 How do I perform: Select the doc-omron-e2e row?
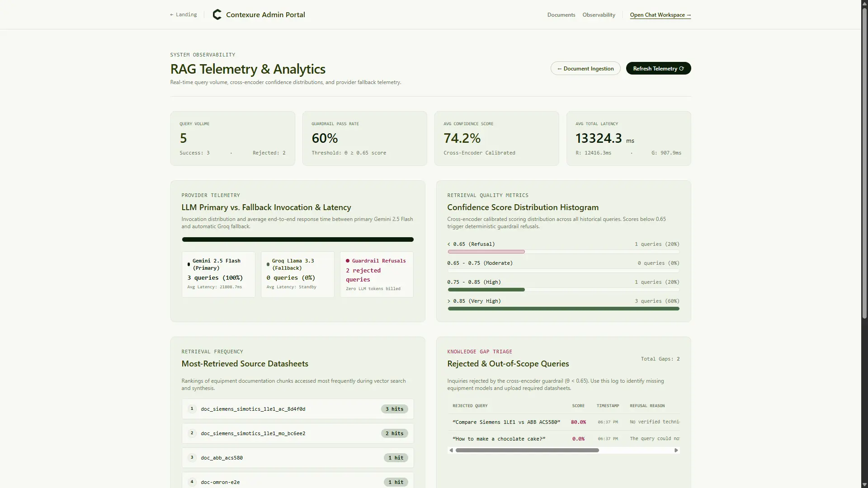pyautogui.click(x=297, y=480)
